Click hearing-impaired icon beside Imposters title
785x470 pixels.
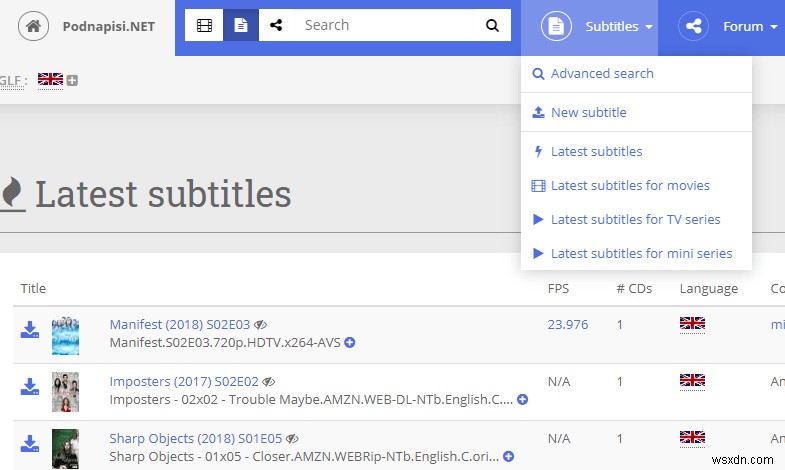(x=269, y=382)
